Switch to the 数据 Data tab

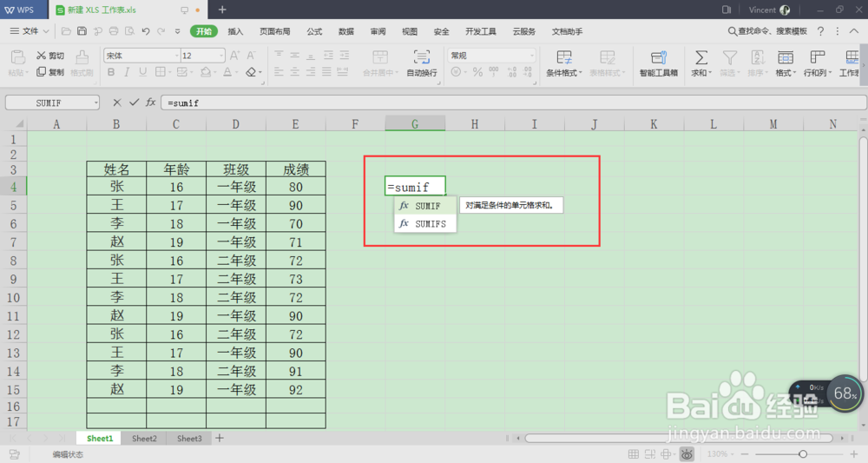346,31
